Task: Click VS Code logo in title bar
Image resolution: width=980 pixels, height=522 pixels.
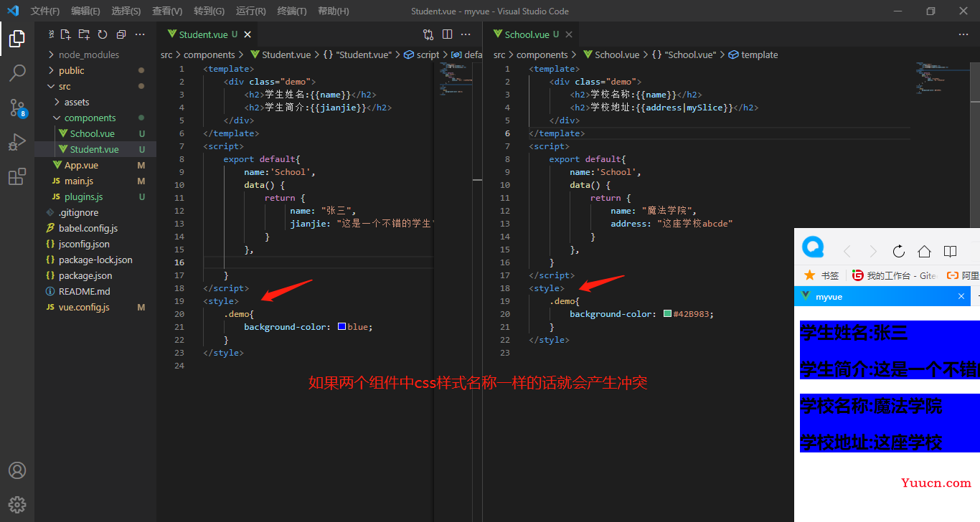Action: click(x=13, y=11)
